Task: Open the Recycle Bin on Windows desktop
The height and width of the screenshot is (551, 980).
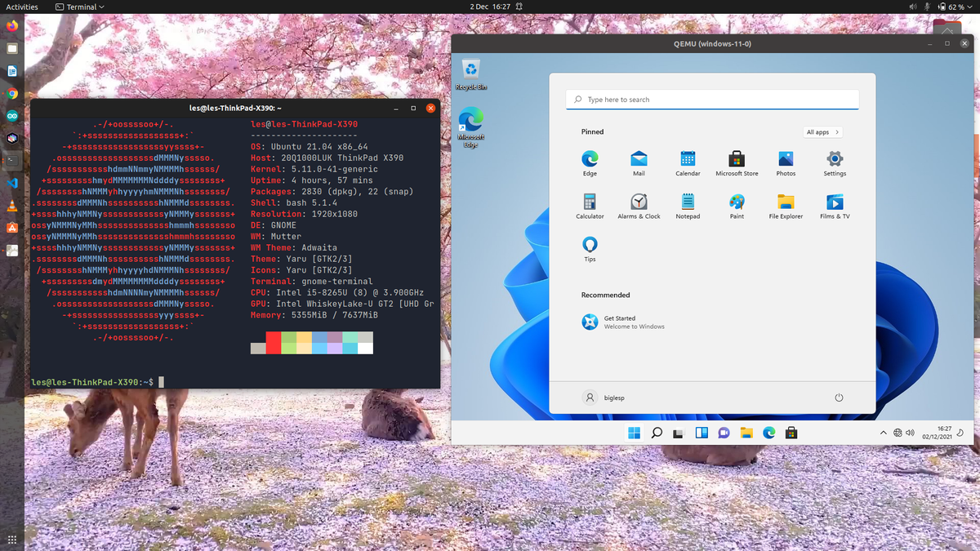Action: (x=470, y=73)
